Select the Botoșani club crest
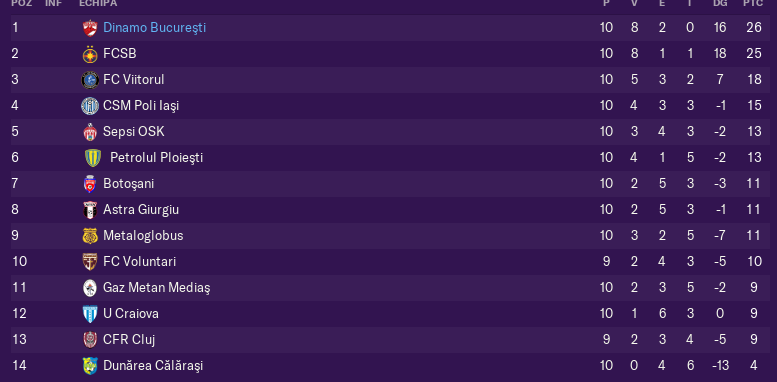Viewport: 777px width, 382px height. pyautogui.click(x=90, y=184)
